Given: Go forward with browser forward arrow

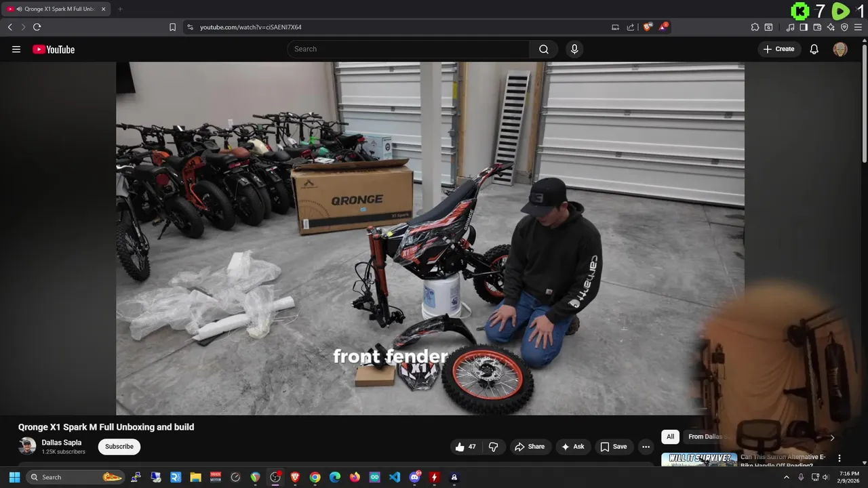Looking at the screenshot, I should point(23,27).
